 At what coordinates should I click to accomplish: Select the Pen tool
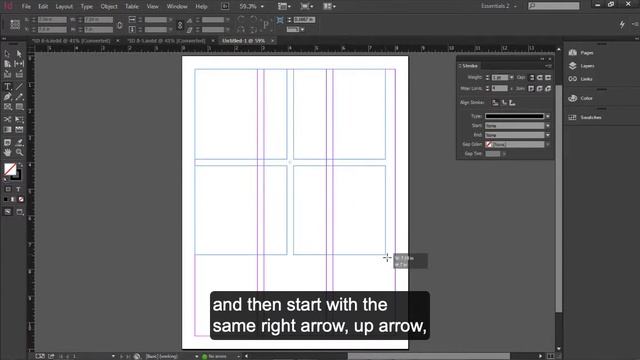tap(7, 97)
